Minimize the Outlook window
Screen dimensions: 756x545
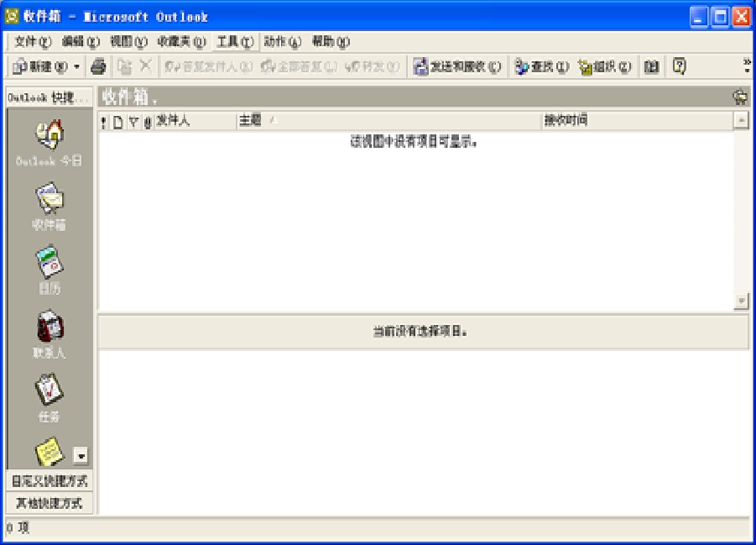[699, 17]
